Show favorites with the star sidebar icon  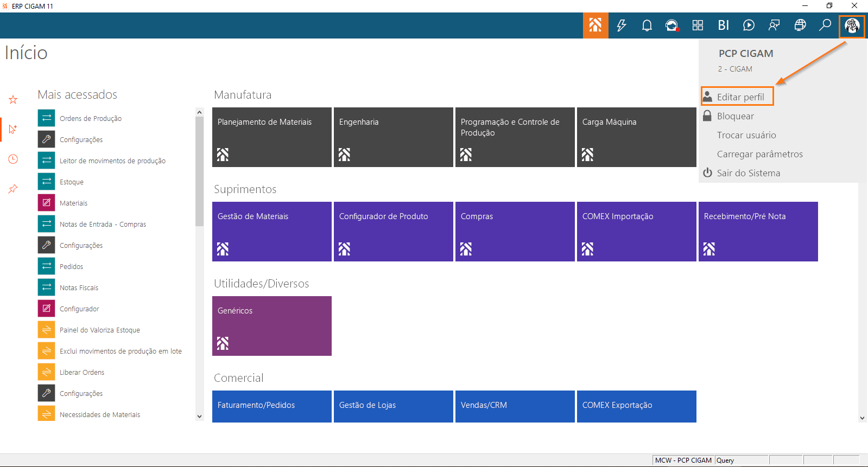[13, 100]
